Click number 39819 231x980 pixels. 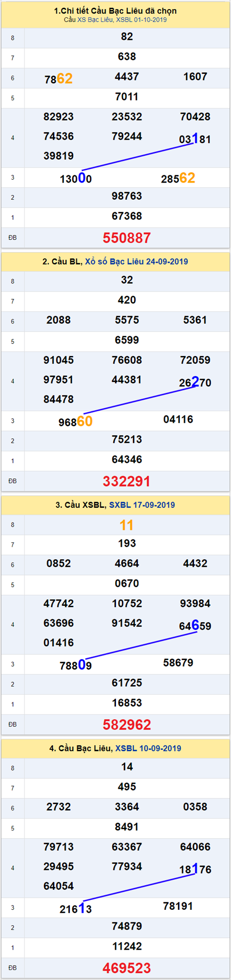[59, 156]
